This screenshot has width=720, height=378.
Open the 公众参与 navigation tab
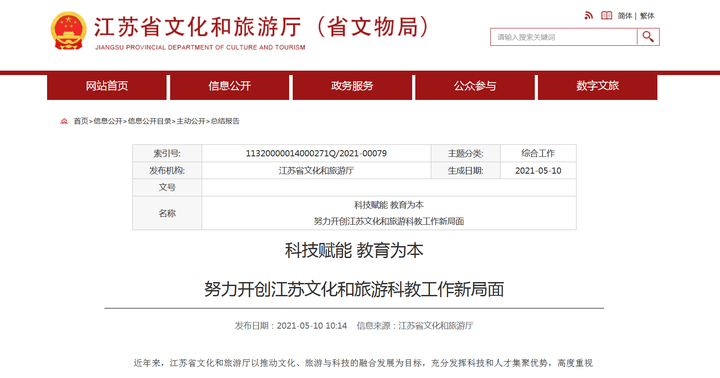475,86
